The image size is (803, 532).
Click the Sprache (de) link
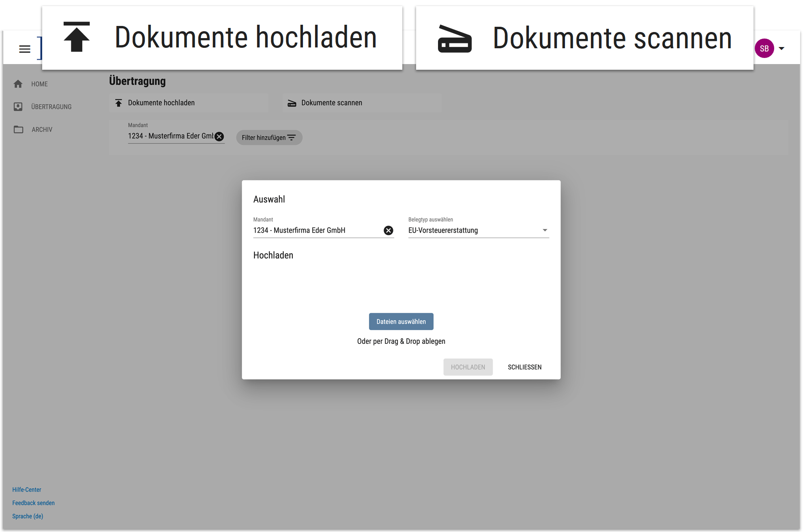pyautogui.click(x=28, y=516)
